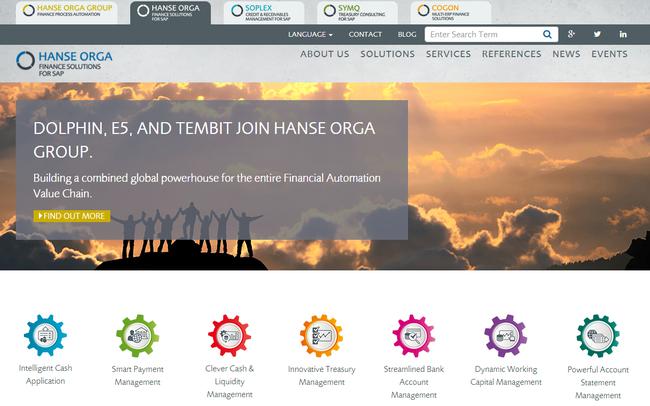This screenshot has height=406, width=650.
Task: Click the orange Innovative Treasury Management gear icon
Action: click(x=321, y=335)
